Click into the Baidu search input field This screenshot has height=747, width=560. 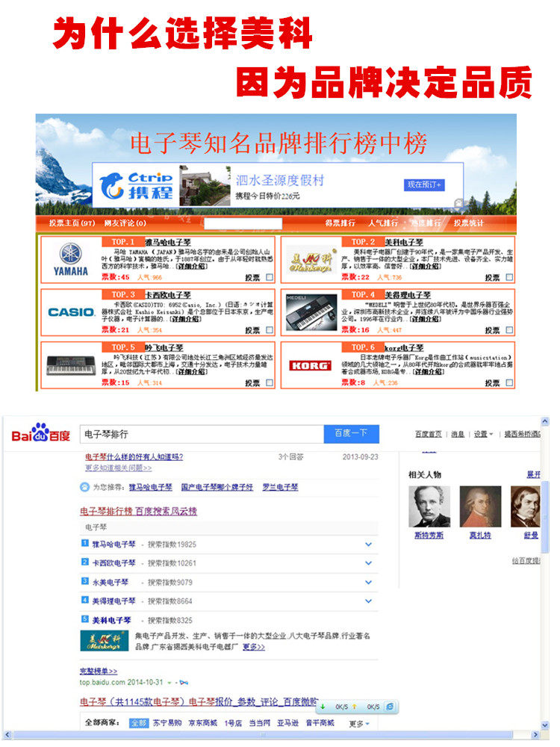(202, 434)
